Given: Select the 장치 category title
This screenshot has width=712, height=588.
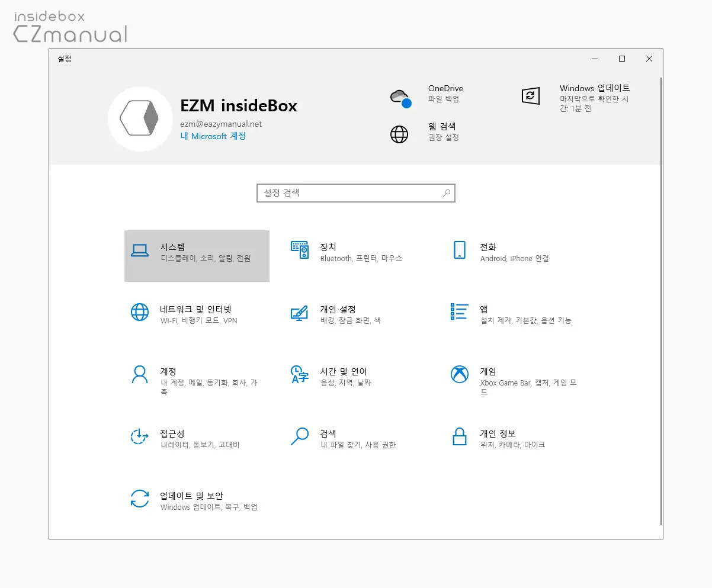Looking at the screenshot, I should point(328,247).
